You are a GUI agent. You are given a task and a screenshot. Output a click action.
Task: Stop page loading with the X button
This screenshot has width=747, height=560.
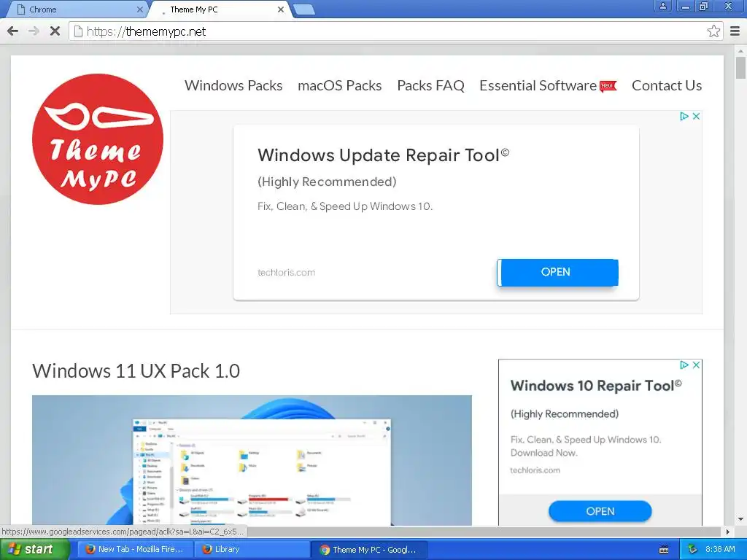click(x=55, y=31)
